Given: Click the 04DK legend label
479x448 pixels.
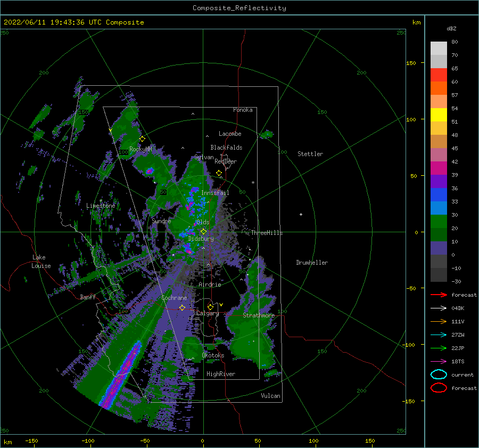Looking at the screenshot, I should [x=458, y=308].
